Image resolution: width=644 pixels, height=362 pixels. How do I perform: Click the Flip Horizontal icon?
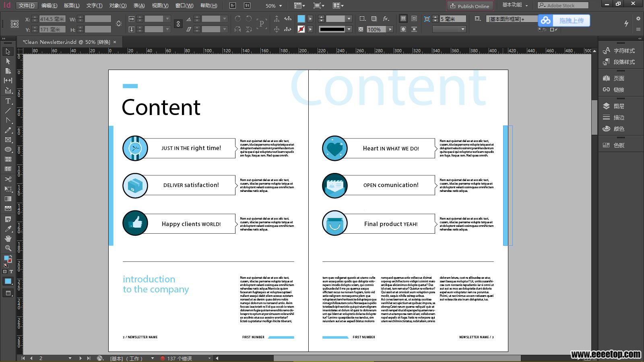238,29
